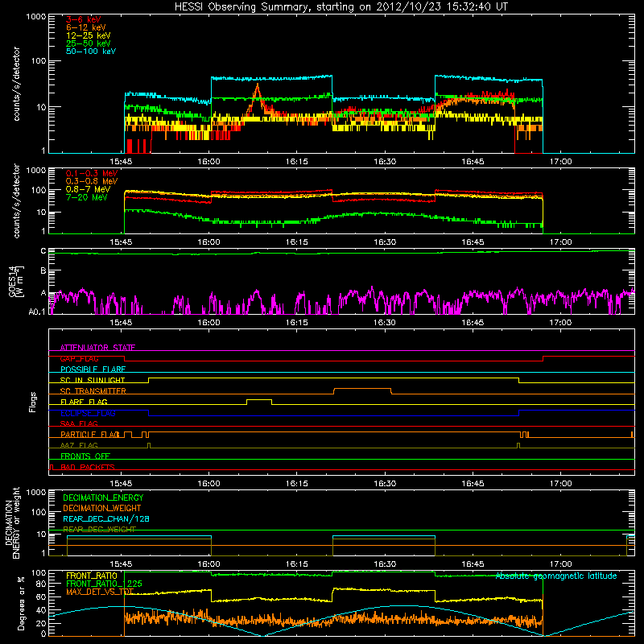Click the blue ECLIPSE_FLAG label
Viewport: 644px width, 644px height.
[88, 413]
